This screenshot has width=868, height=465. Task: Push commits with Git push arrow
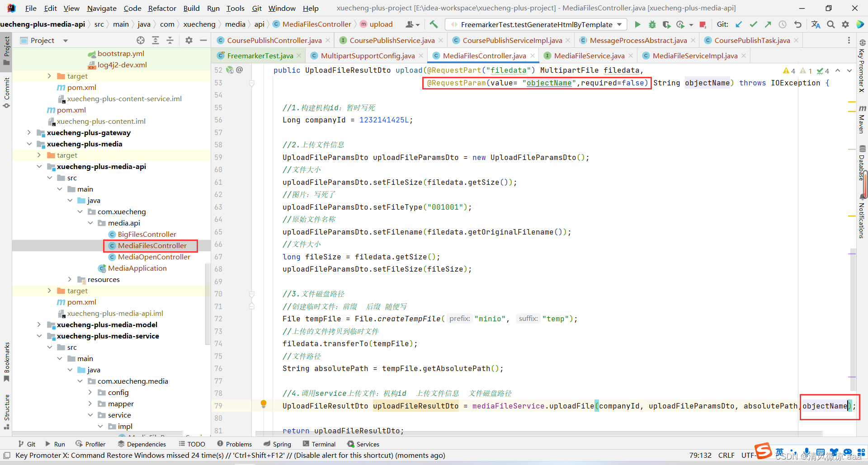(768, 24)
